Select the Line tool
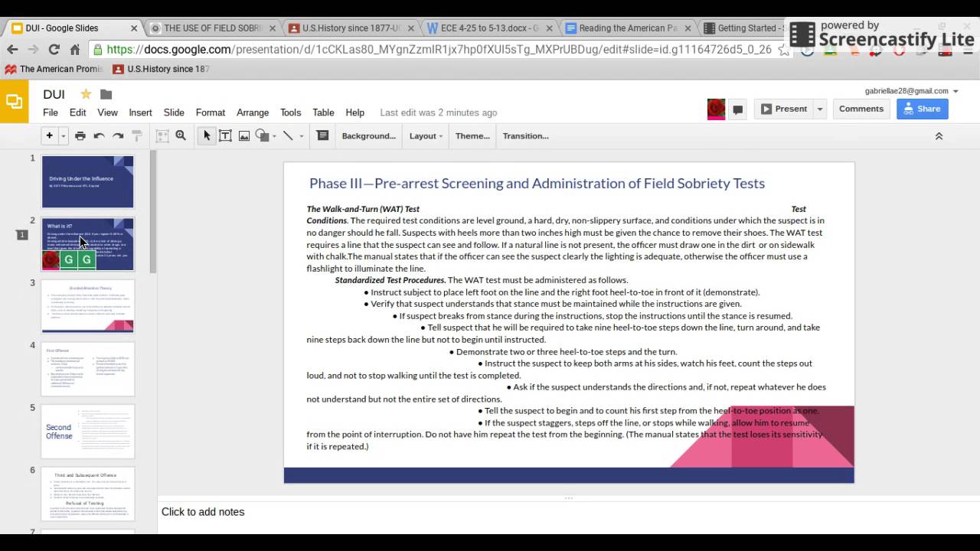980x551 pixels. click(288, 135)
